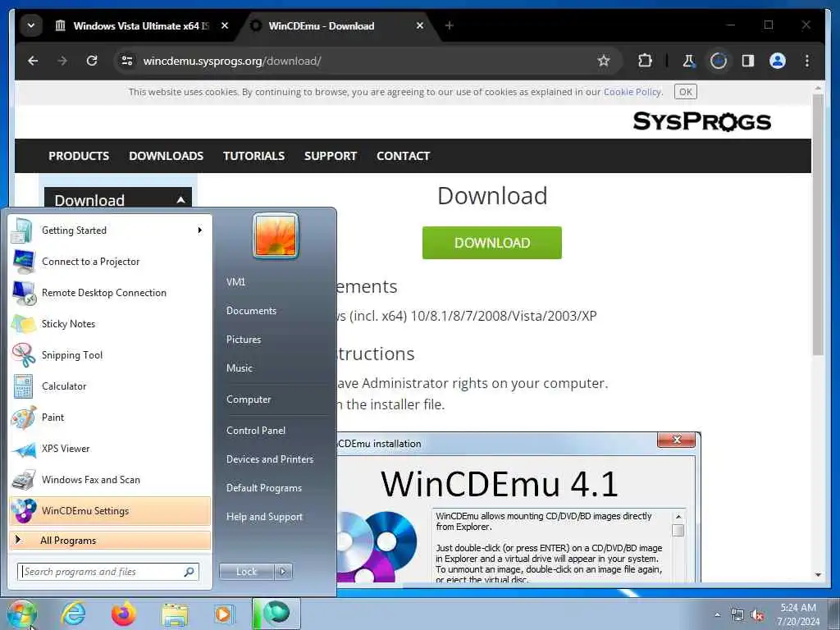Open Devices and Printers

pos(269,459)
